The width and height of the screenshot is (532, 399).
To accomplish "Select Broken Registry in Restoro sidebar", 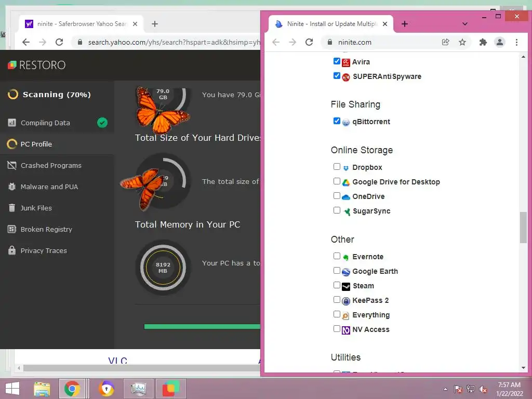I will tap(57, 229).
